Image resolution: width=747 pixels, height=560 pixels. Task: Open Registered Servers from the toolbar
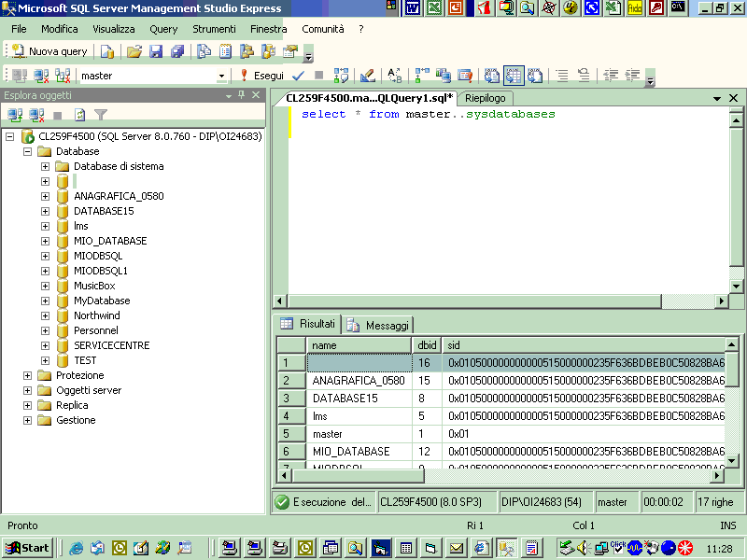[204, 51]
